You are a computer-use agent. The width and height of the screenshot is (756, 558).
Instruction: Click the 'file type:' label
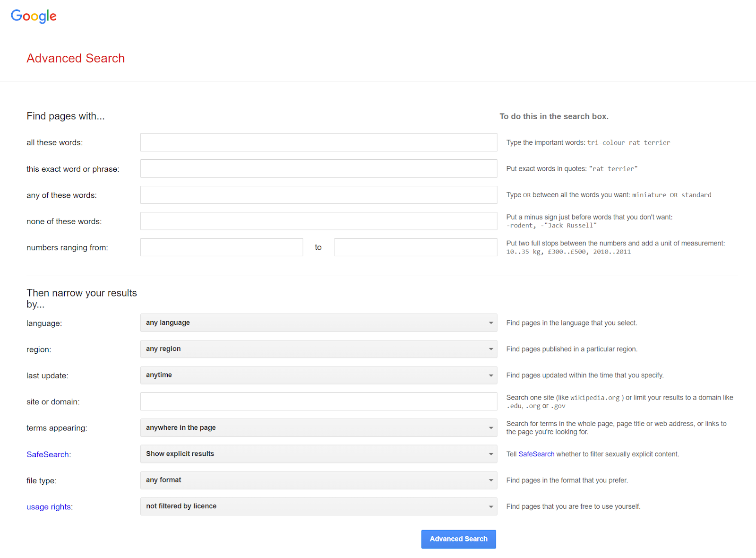[41, 480]
